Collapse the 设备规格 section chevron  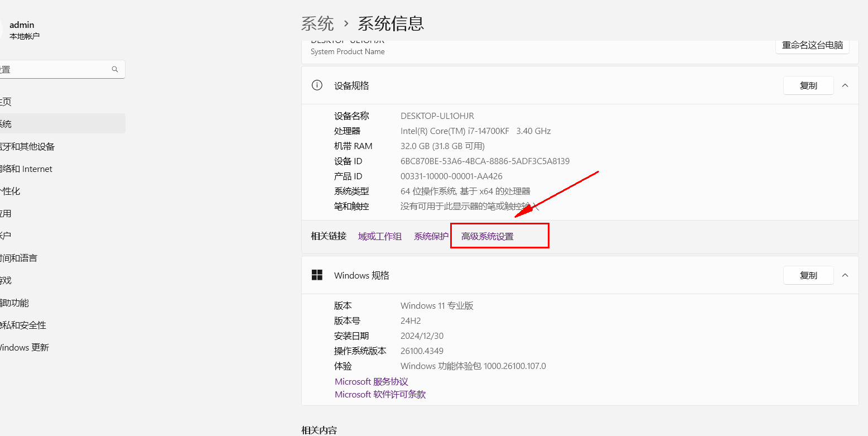845,85
